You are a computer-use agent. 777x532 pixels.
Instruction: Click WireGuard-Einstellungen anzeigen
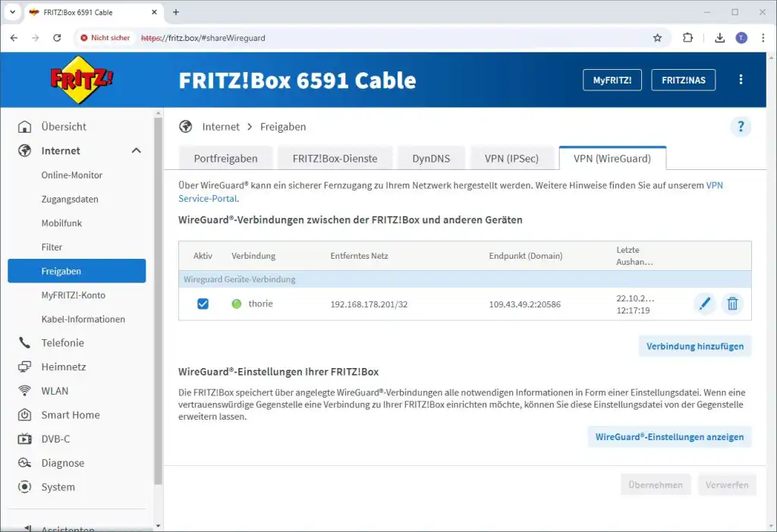(669, 437)
